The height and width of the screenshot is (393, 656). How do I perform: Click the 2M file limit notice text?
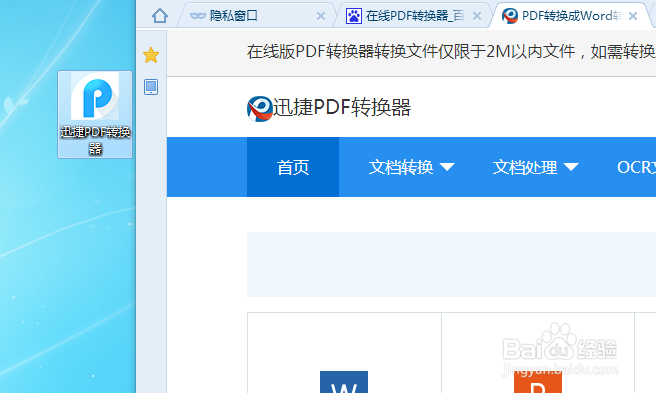point(451,52)
